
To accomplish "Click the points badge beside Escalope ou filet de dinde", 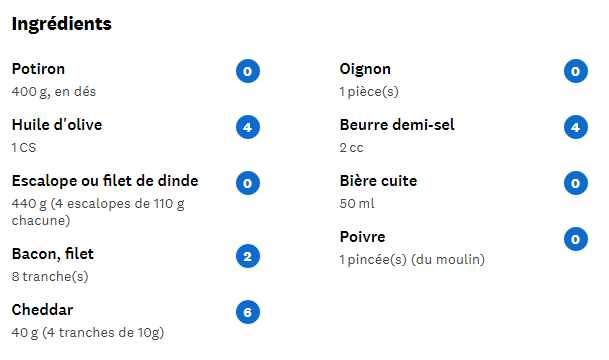I will [x=248, y=183].
